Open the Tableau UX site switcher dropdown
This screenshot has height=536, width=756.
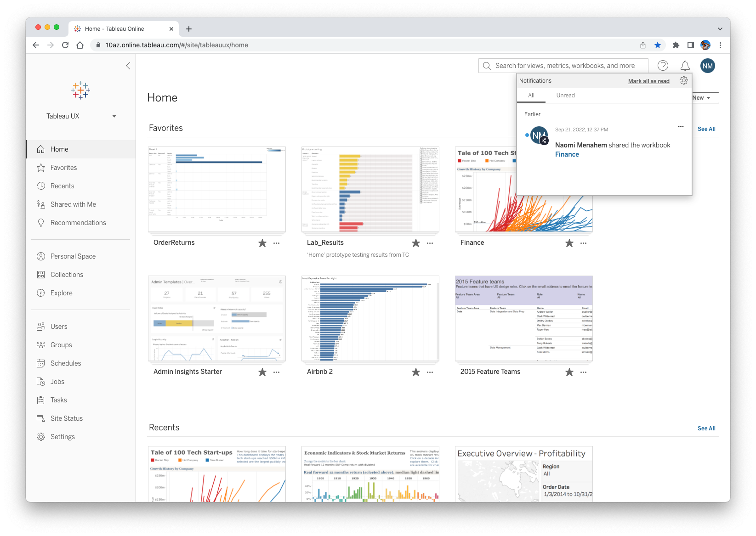tap(81, 116)
